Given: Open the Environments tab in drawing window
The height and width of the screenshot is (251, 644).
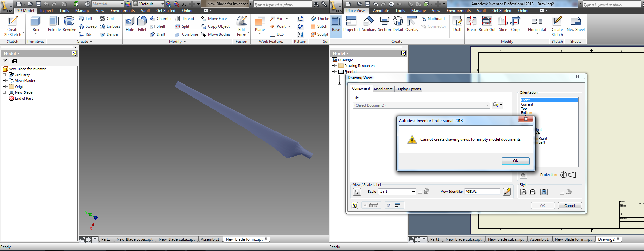Looking at the screenshot, I should point(459,11).
